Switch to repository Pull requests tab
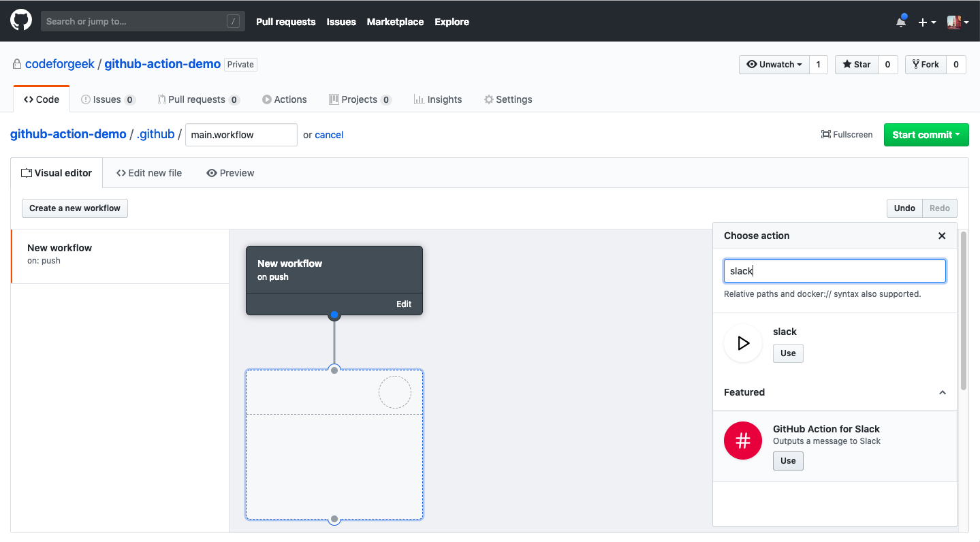 pyautogui.click(x=198, y=99)
